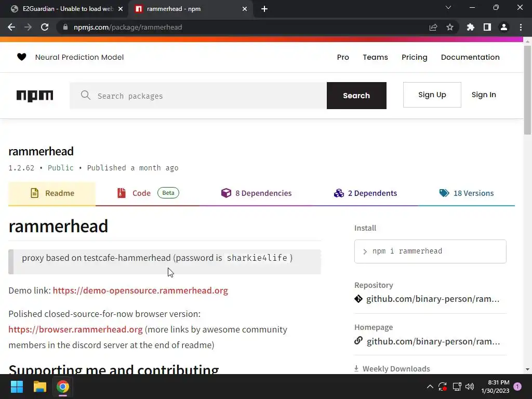Switch to 8 Dependencies tab

256,193
